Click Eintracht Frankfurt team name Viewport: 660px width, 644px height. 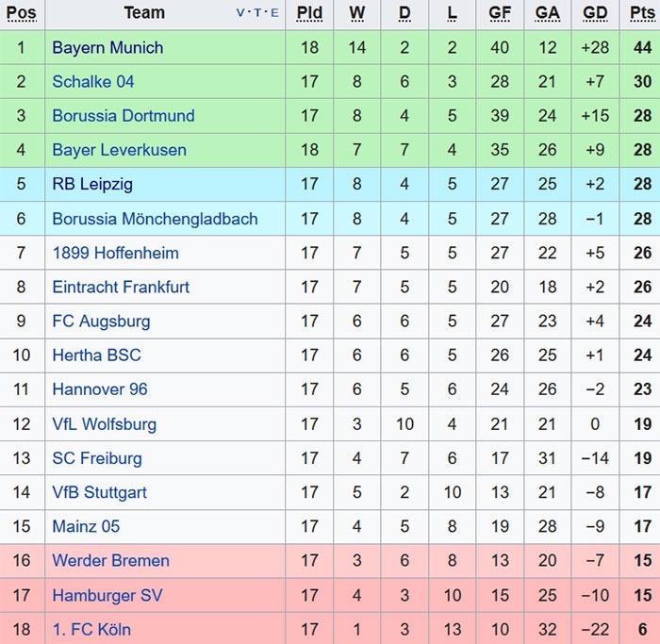coord(121,287)
